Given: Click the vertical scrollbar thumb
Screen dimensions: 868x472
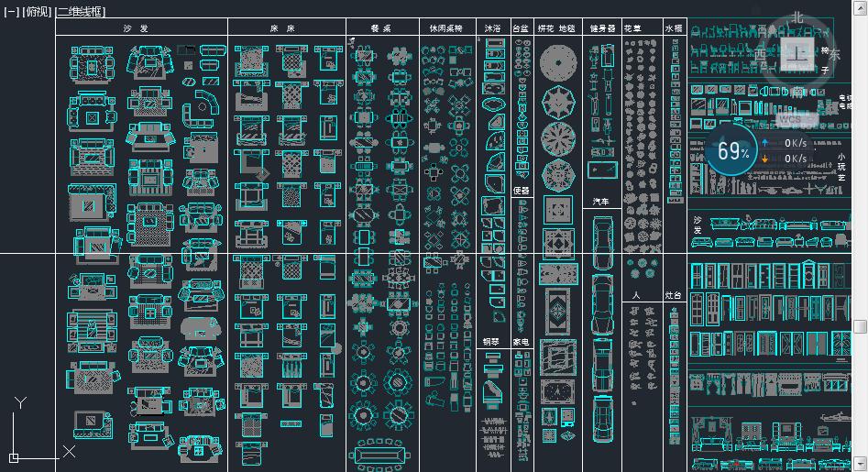Looking at the screenshot, I should pos(860,326).
